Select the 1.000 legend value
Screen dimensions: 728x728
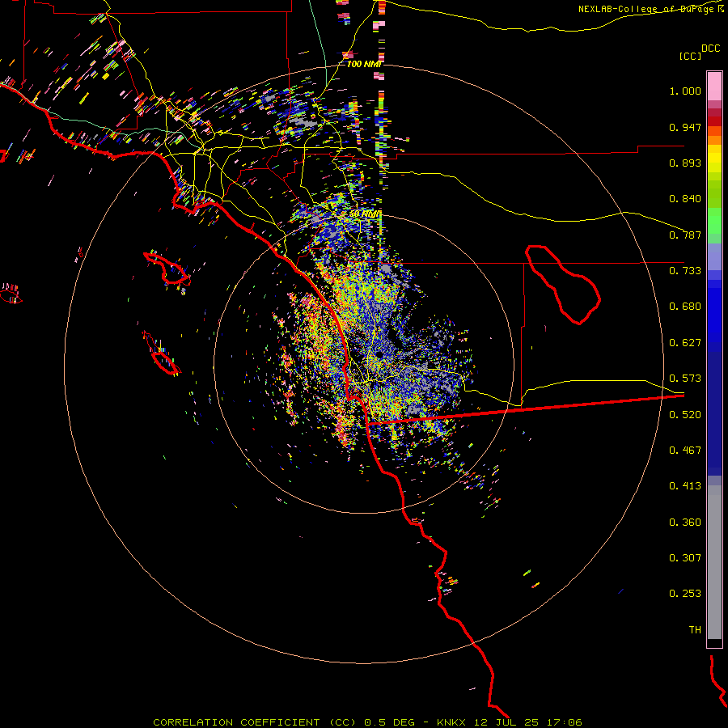pyautogui.click(x=685, y=91)
